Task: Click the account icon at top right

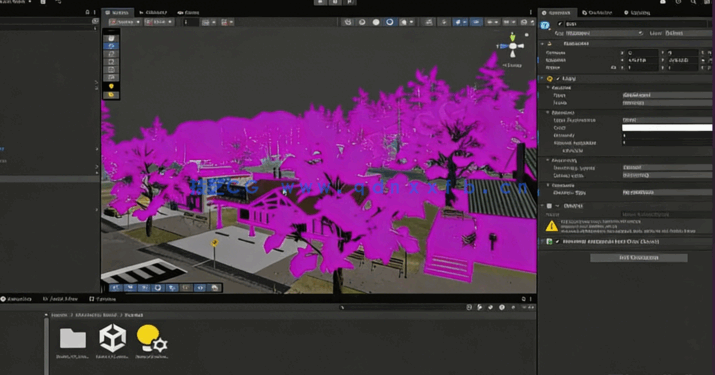Action: 663,2
